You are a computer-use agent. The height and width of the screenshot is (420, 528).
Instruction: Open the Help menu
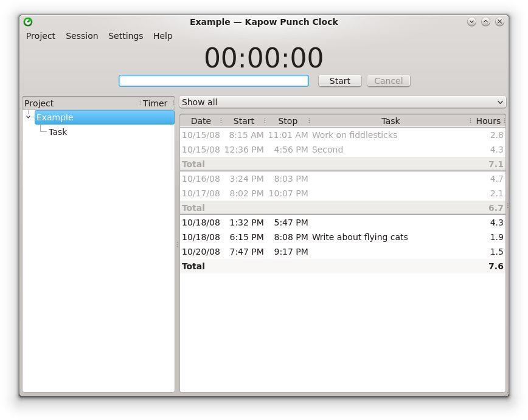(x=162, y=36)
